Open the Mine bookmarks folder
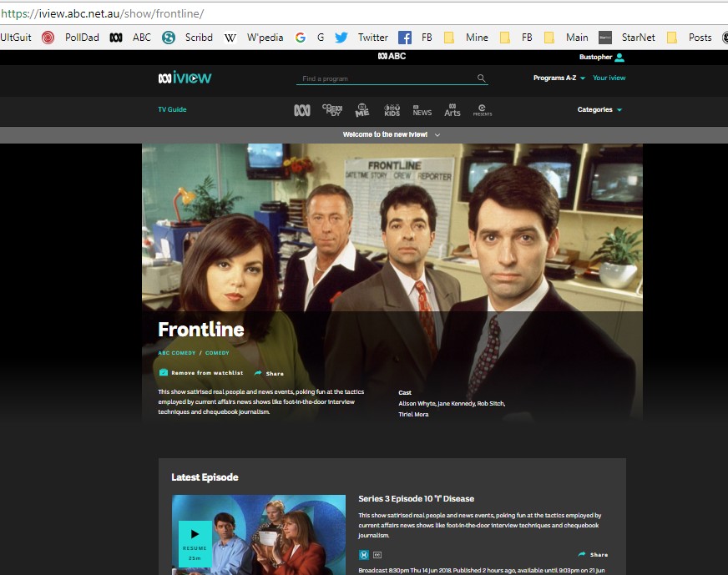Screen dimensions: 728x575 coord(466,38)
